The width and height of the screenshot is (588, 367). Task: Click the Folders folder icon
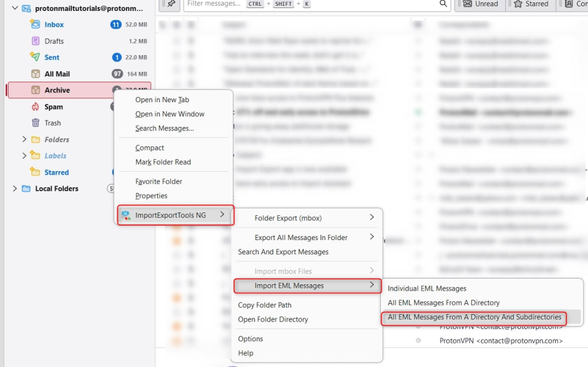point(35,140)
